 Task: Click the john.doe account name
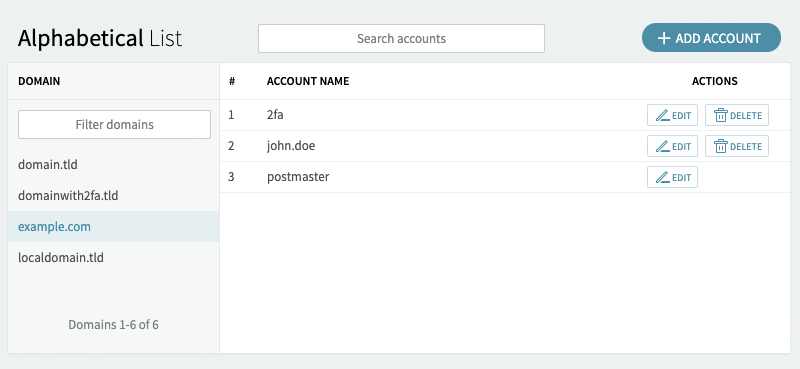click(x=291, y=146)
